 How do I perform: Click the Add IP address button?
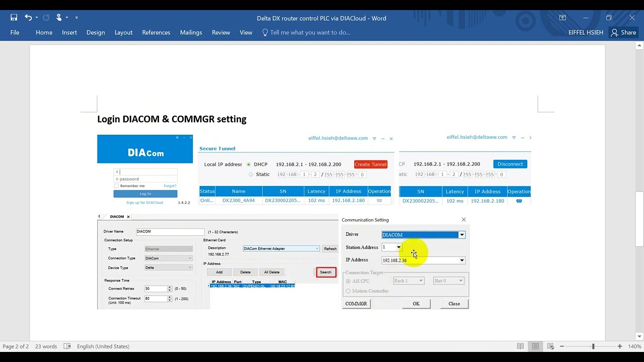(219, 272)
